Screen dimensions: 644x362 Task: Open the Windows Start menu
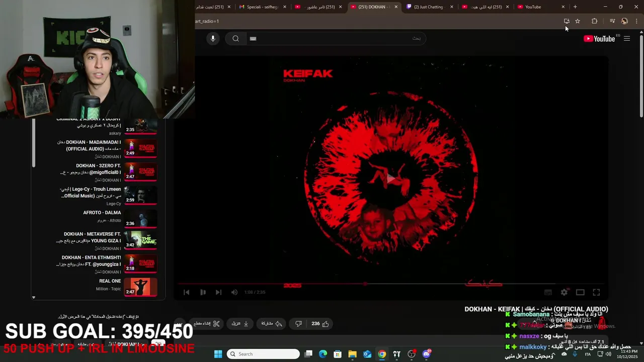point(218,354)
